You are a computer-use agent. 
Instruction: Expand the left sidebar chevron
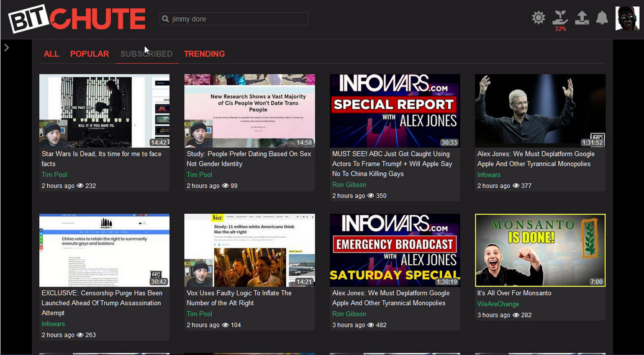click(x=6, y=47)
